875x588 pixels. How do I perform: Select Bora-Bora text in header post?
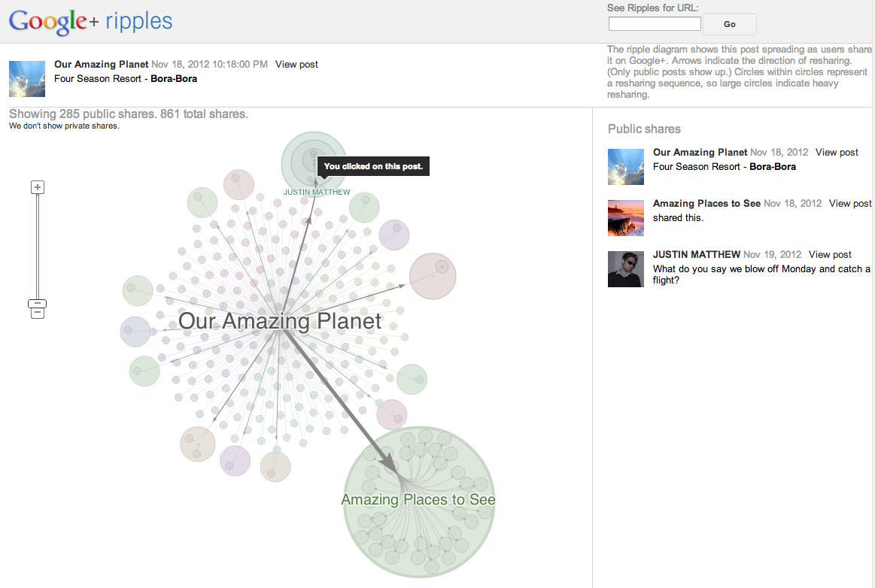pyautogui.click(x=174, y=79)
